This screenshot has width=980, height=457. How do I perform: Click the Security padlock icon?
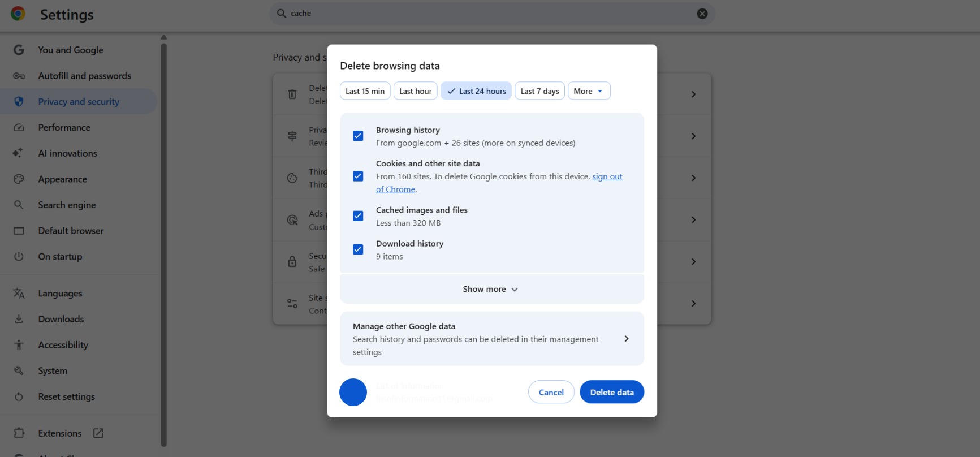point(292,262)
